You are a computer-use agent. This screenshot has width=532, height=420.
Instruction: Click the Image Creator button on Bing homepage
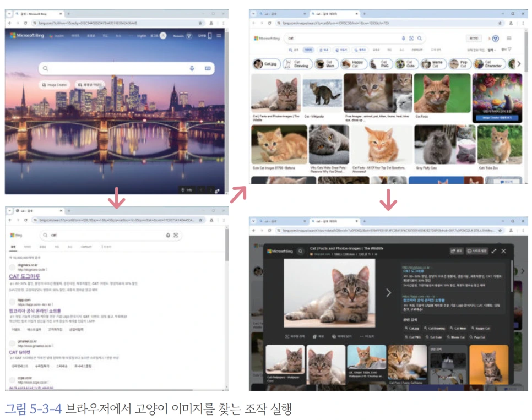(55, 85)
